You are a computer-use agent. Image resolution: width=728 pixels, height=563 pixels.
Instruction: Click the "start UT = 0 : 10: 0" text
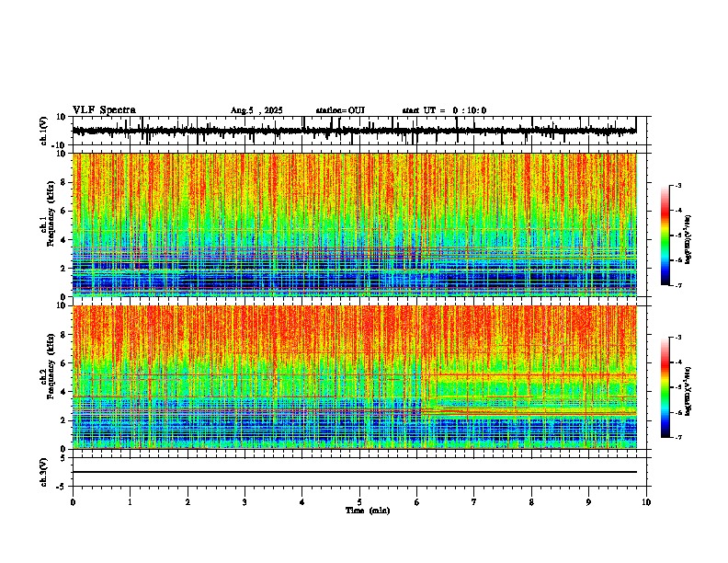pos(444,110)
